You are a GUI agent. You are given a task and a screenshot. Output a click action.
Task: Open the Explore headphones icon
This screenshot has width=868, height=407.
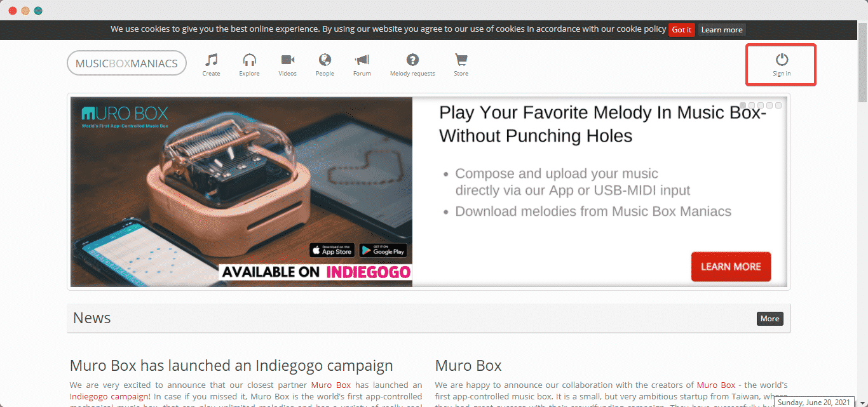click(249, 60)
